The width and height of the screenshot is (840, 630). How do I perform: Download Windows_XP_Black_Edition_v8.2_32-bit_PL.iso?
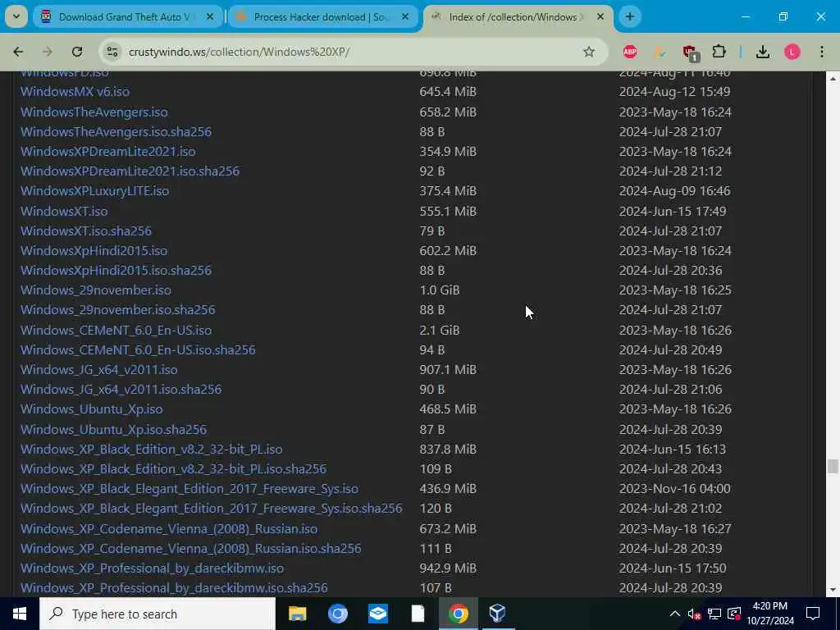tap(152, 449)
